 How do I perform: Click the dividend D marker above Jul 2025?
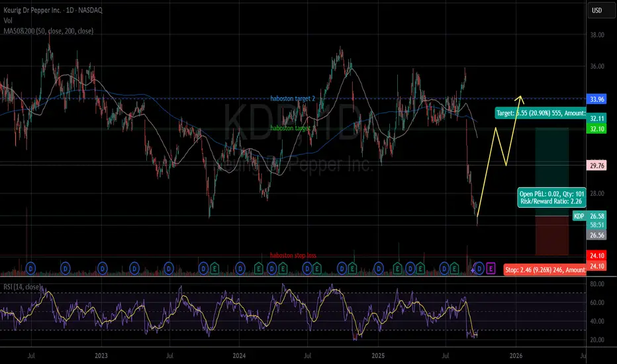pos(444,269)
